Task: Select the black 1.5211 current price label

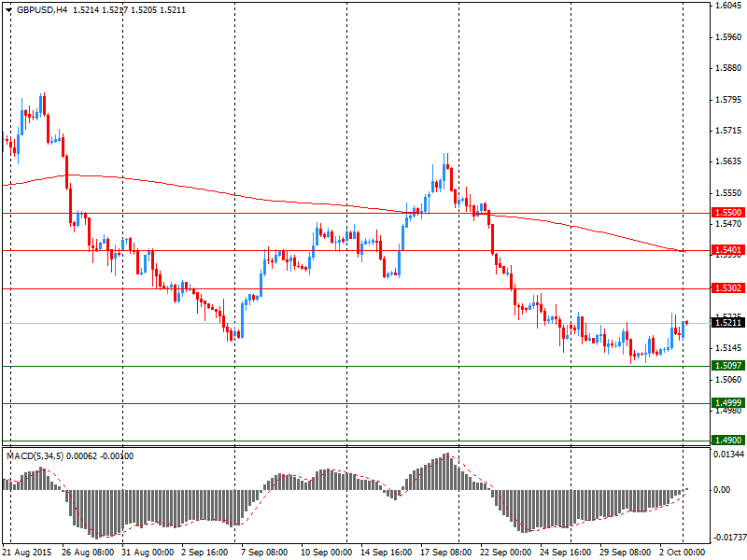Action: 728,322
